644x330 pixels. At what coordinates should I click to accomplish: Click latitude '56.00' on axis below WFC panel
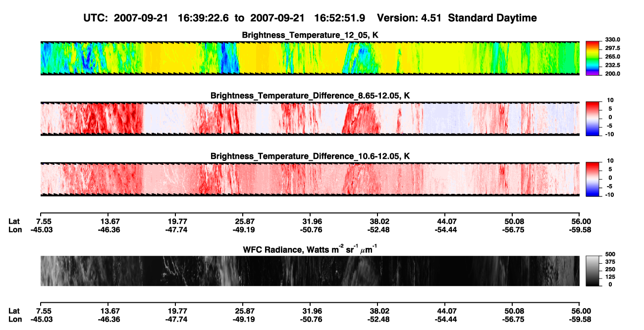580,311
